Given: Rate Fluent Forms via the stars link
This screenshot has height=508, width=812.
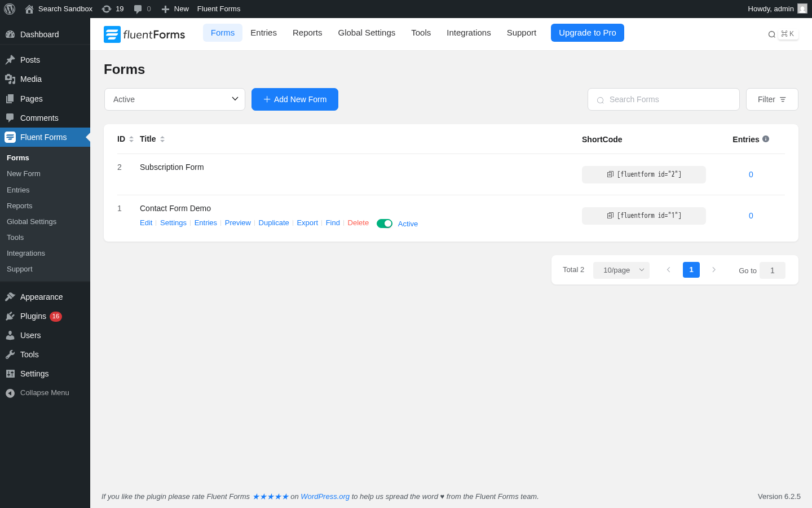Looking at the screenshot, I should coord(271,497).
